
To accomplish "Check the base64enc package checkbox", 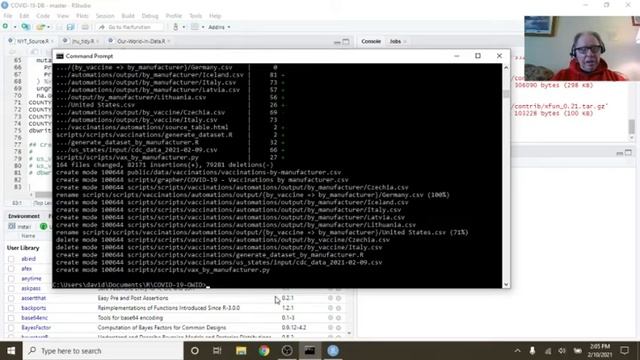I will click(x=11, y=318).
